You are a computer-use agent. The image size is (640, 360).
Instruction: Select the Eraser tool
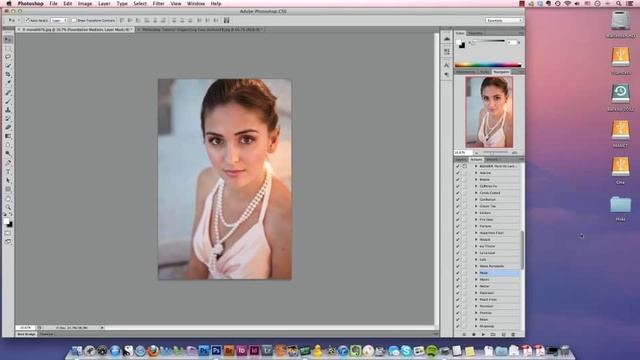[8, 127]
